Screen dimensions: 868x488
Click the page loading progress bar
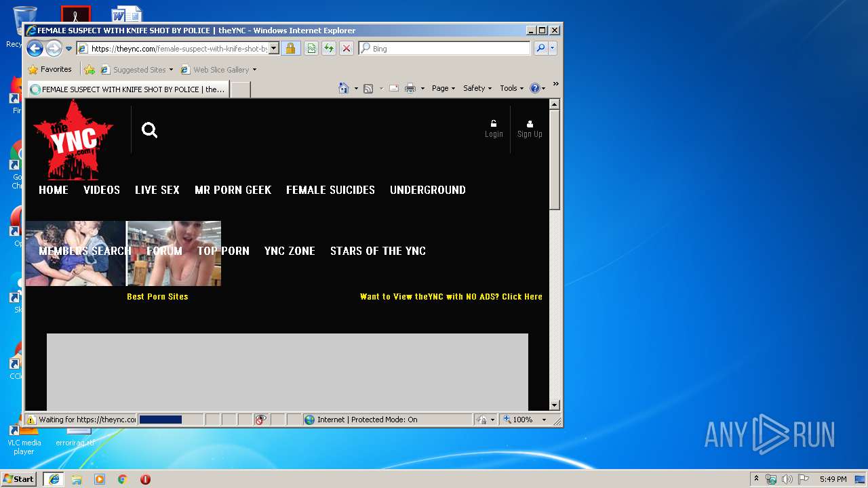click(170, 420)
